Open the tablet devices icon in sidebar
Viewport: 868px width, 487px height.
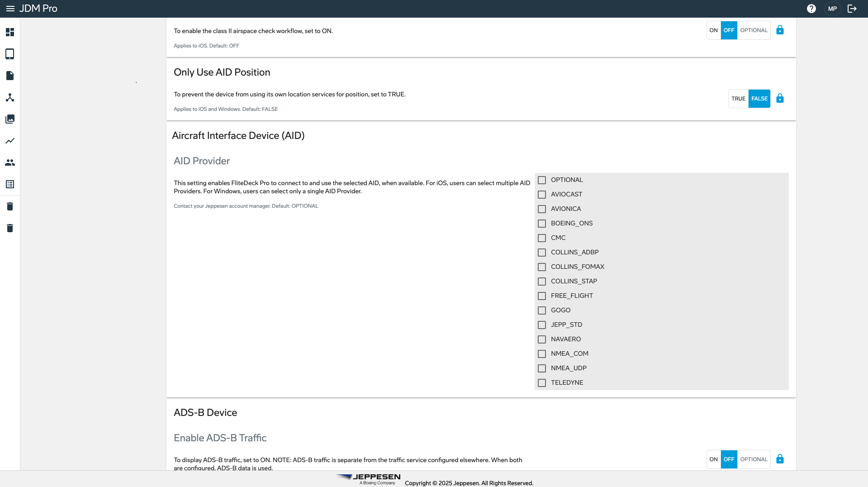click(10, 54)
